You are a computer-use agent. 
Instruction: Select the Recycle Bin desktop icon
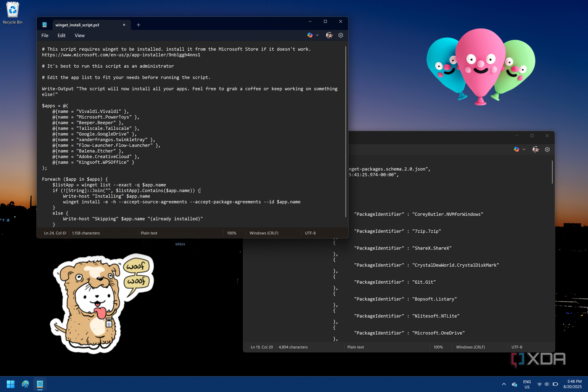12,13
